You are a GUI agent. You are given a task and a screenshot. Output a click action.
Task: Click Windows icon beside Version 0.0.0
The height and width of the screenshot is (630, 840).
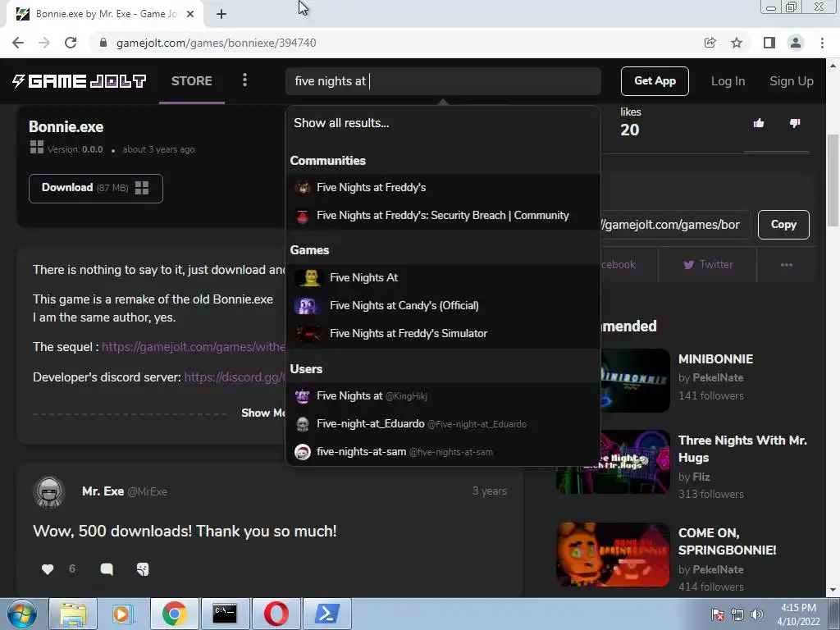point(36,147)
